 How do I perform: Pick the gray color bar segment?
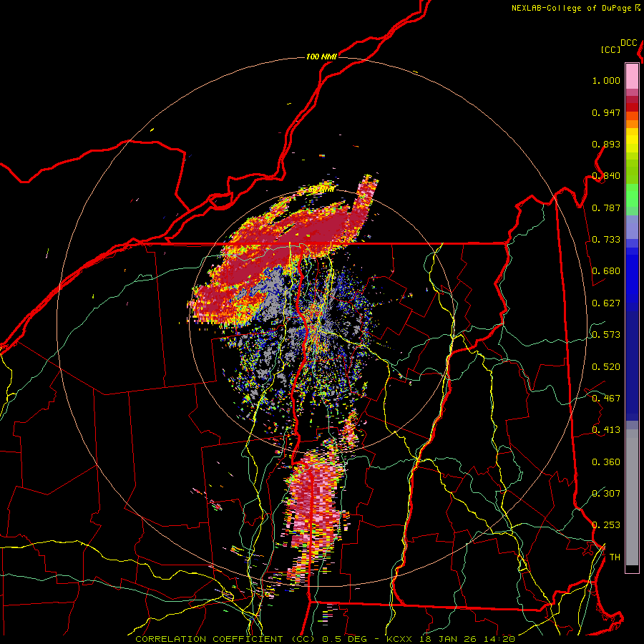click(632, 497)
